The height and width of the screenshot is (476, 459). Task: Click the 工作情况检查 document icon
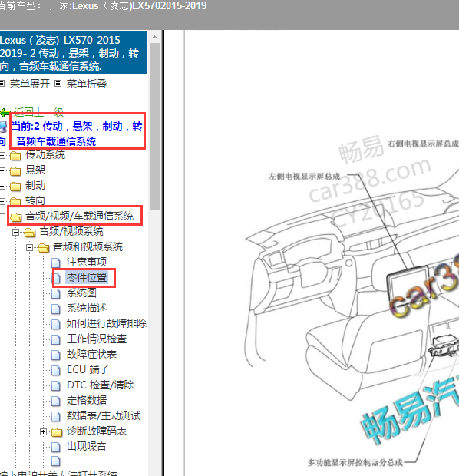(x=55, y=339)
